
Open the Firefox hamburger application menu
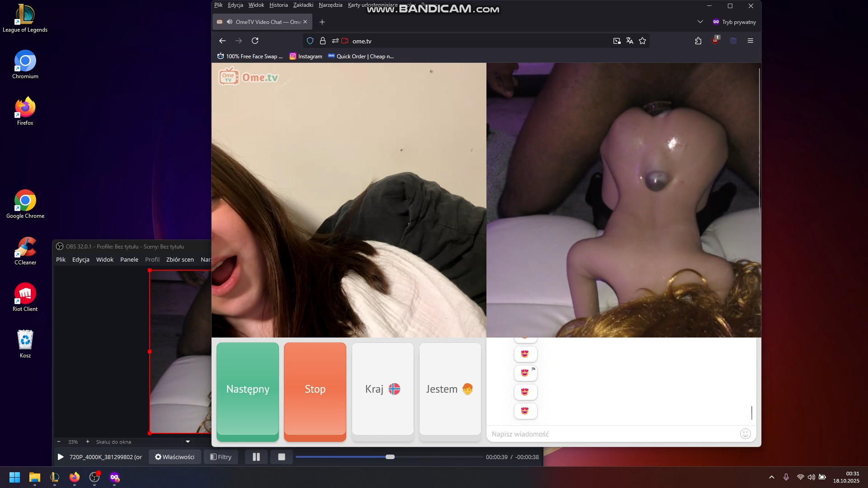[x=750, y=41]
